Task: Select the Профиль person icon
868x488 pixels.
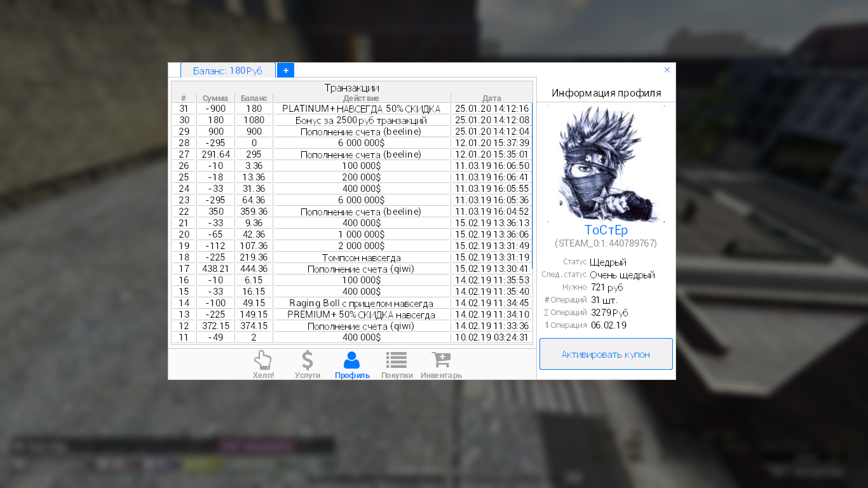Action: [x=352, y=364]
